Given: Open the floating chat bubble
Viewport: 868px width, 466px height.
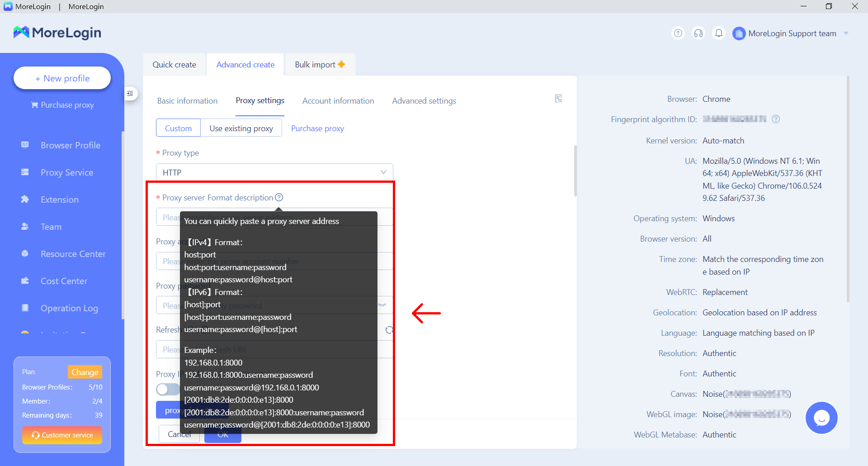Looking at the screenshot, I should [x=821, y=418].
